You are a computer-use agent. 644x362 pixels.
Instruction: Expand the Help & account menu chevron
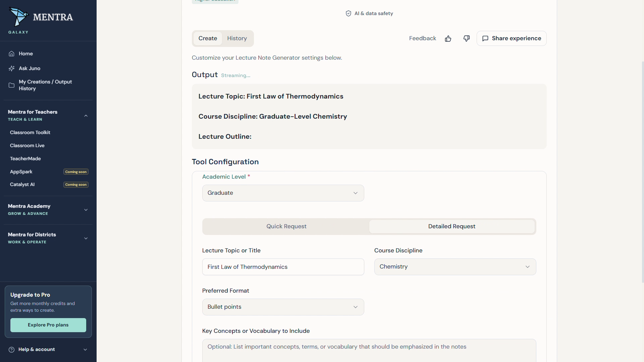coord(85,350)
